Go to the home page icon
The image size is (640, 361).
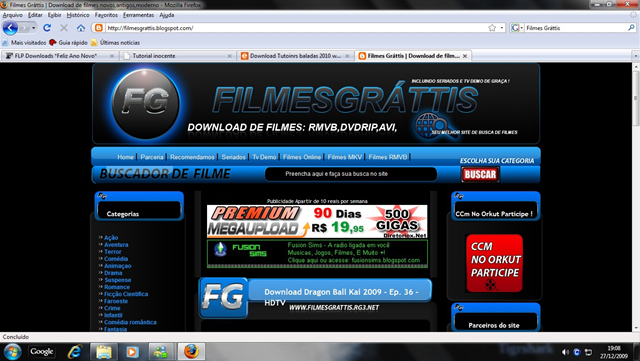click(81, 28)
